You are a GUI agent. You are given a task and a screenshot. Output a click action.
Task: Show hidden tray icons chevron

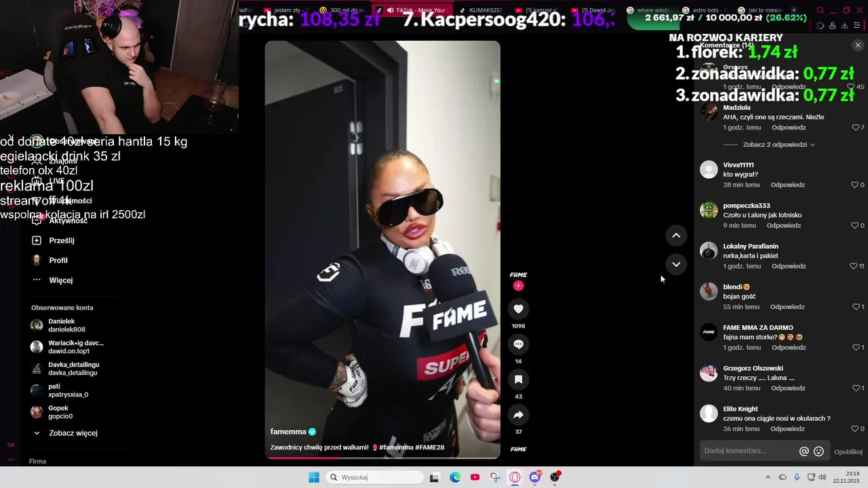click(768, 477)
